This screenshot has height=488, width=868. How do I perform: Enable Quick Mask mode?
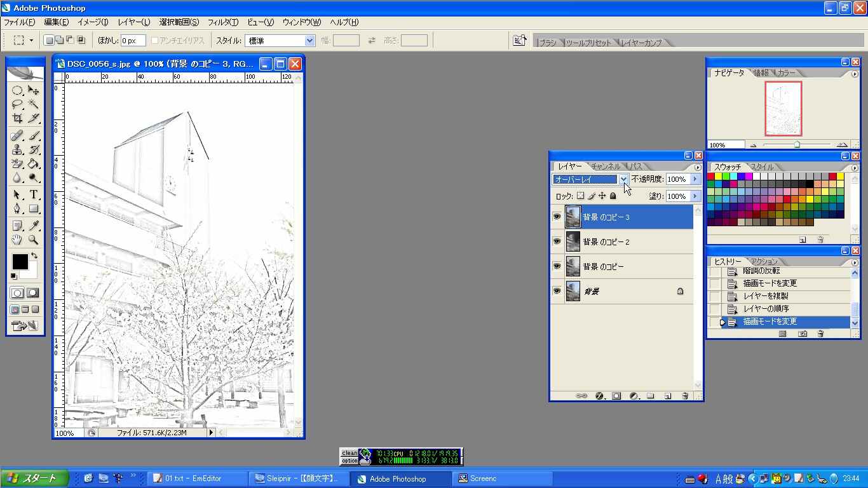pyautogui.click(x=32, y=293)
